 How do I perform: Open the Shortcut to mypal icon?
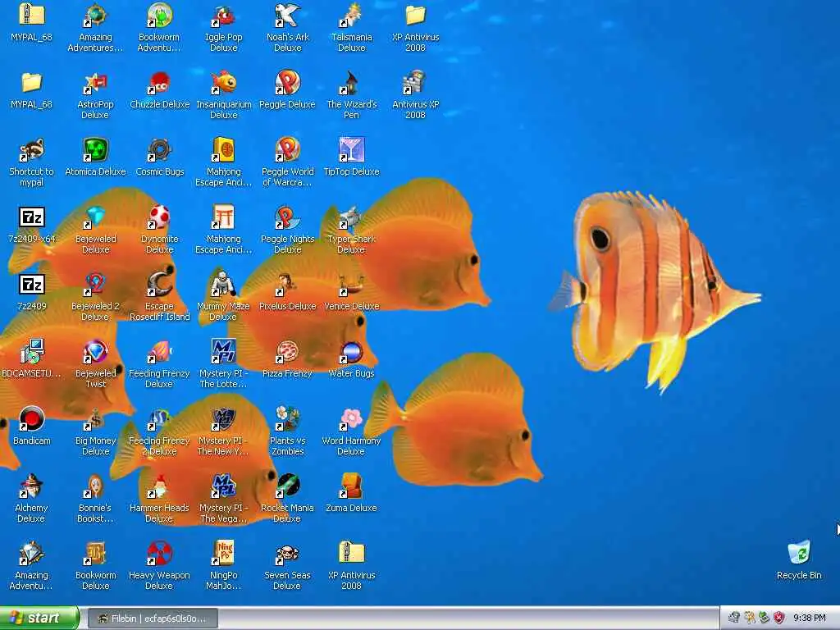[x=32, y=163]
